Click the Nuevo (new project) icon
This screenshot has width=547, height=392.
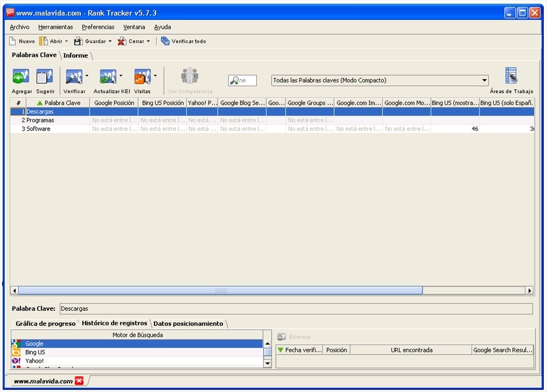[x=12, y=41]
